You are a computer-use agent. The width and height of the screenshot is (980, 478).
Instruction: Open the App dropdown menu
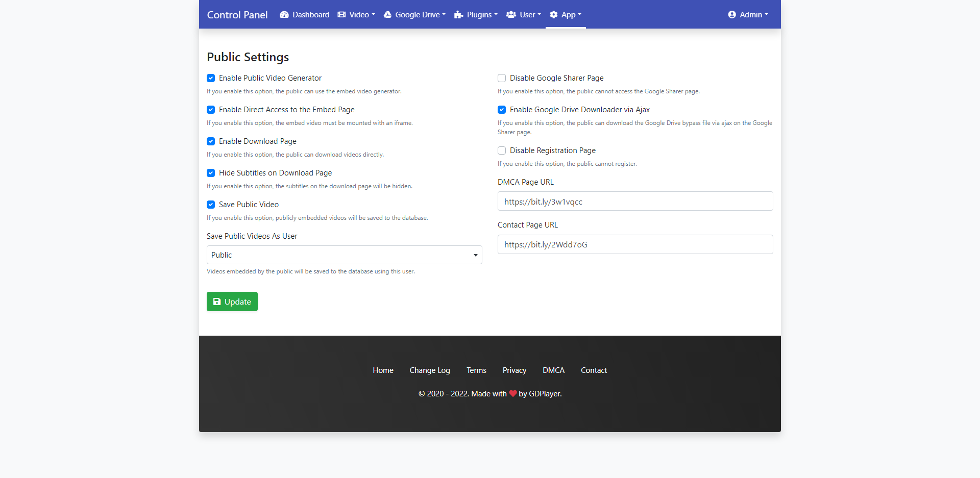pyautogui.click(x=566, y=15)
